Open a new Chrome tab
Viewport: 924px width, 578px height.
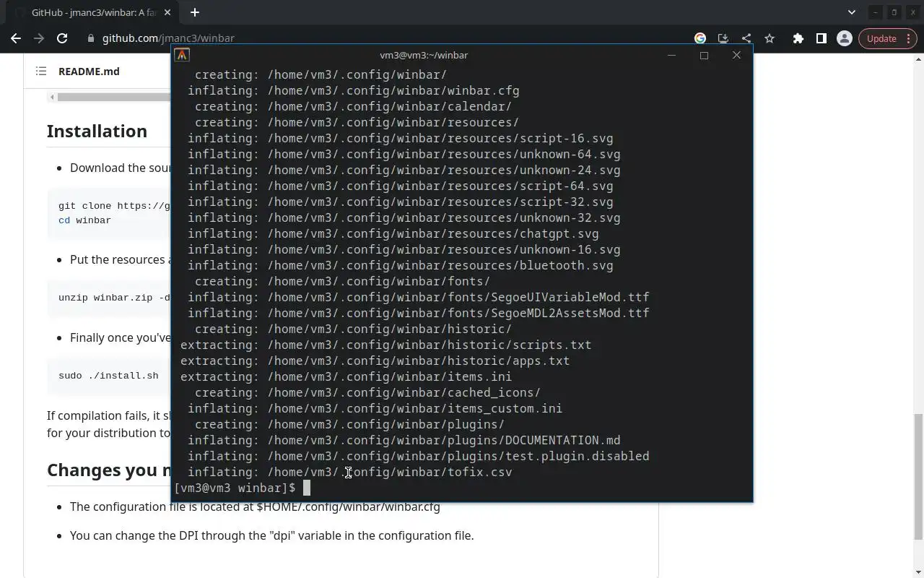(x=195, y=12)
